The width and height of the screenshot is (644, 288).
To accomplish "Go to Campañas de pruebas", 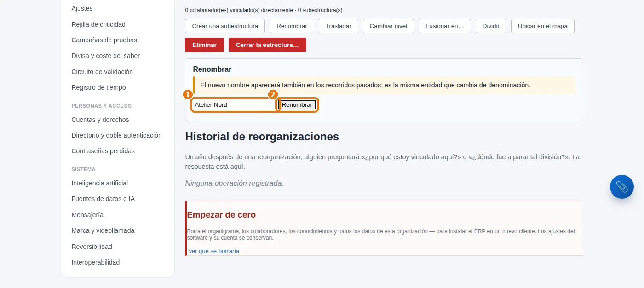I will [x=104, y=40].
